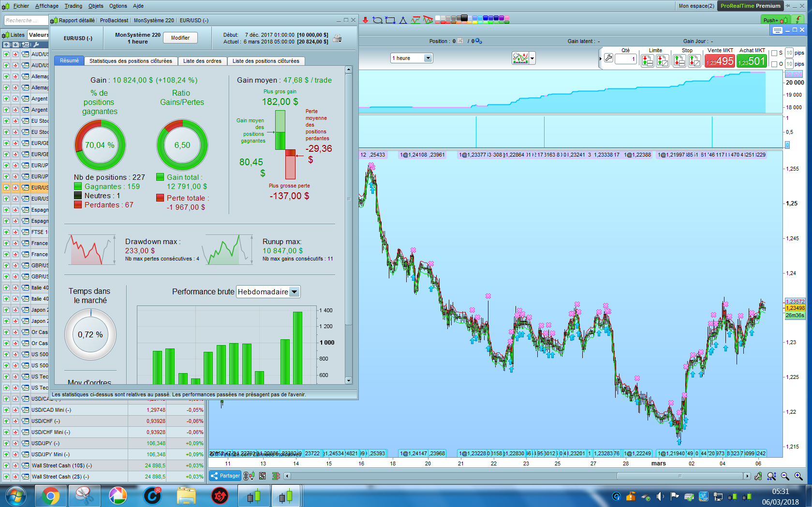This screenshot has width=812, height=507.
Task: Select the white color swatch in palette
Action: click(x=438, y=18)
